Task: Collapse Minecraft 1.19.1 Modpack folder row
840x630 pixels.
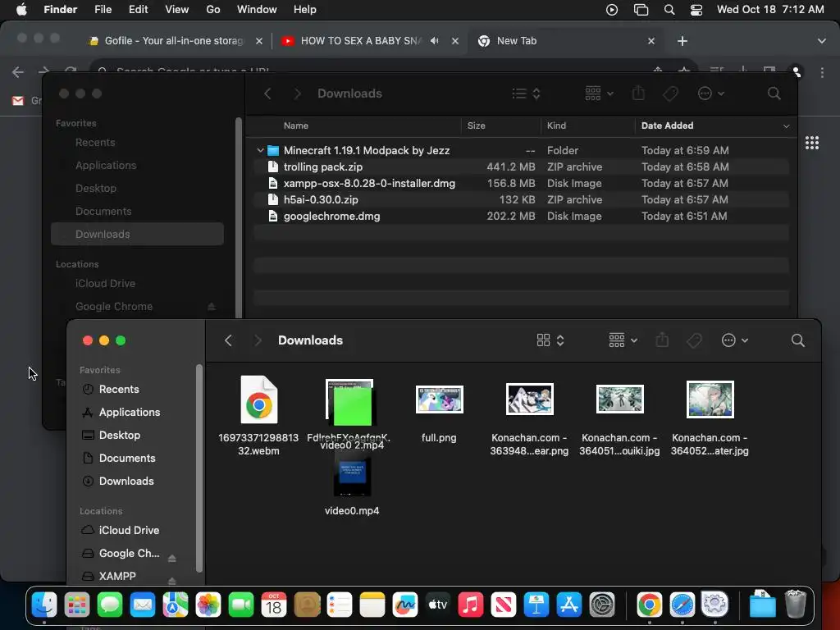Action: click(260, 151)
